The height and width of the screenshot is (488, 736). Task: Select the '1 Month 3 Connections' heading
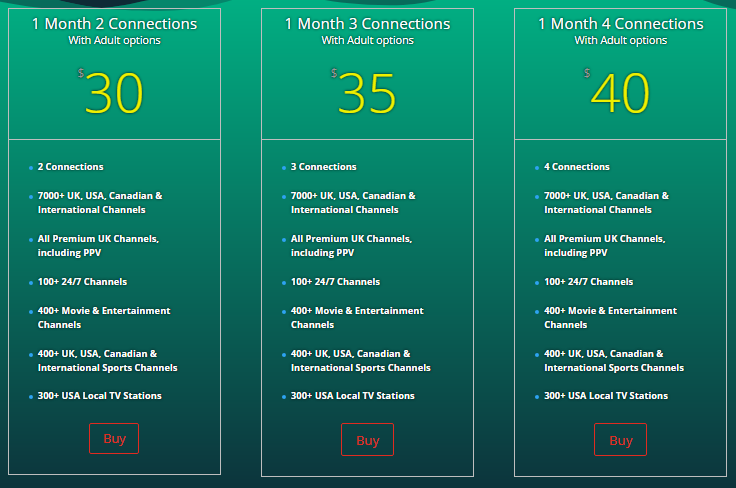pos(368,23)
